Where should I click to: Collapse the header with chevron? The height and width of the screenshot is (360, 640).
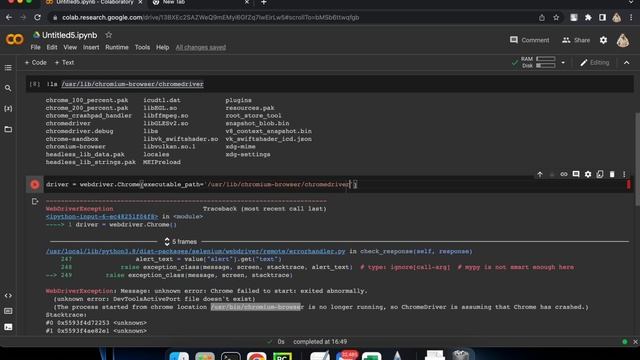click(x=627, y=62)
